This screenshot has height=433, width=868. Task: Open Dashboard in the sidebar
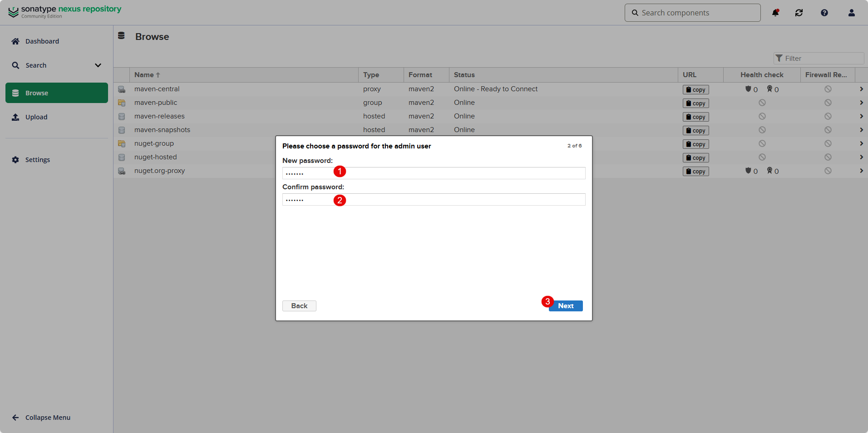click(x=42, y=41)
